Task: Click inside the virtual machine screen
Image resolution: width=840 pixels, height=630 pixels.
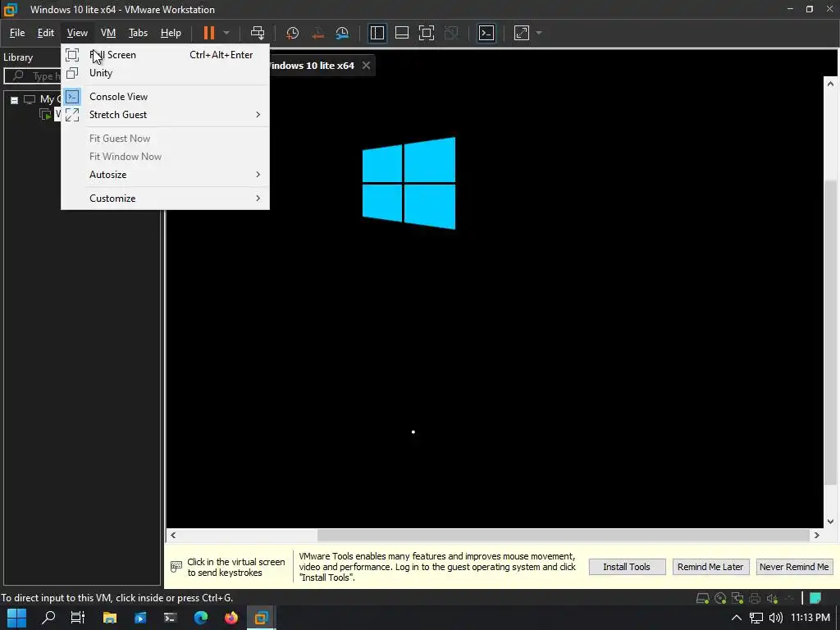Action: tap(495, 300)
